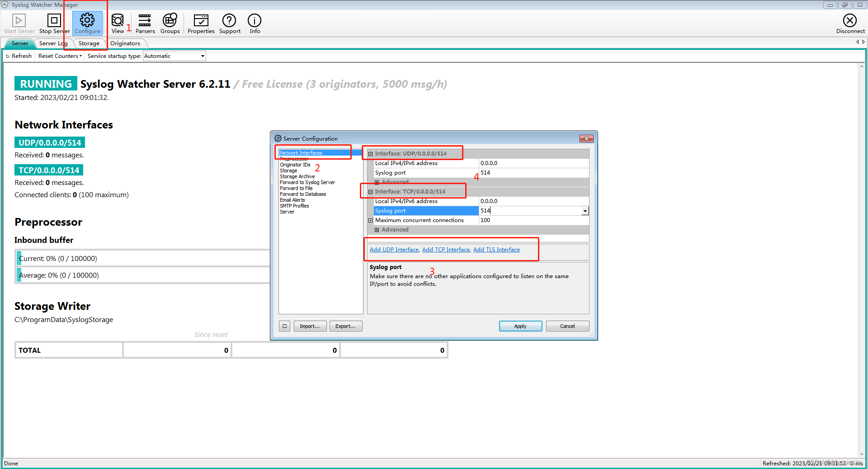The height and width of the screenshot is (469, 868).
Task: Select the View icon
Action: tap(118, 20)
